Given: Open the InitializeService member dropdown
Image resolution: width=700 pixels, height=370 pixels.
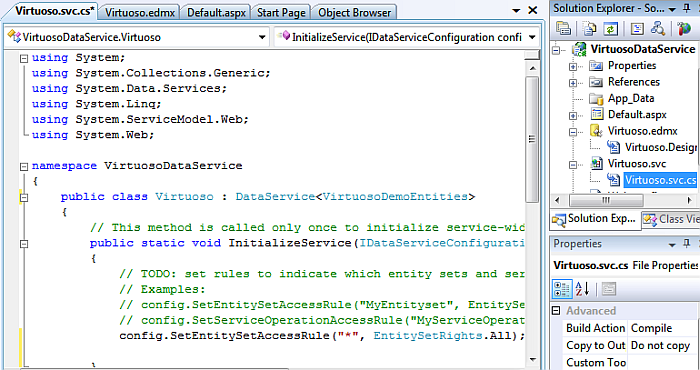Looking at the screenshot, I should (x=532, y=37).
